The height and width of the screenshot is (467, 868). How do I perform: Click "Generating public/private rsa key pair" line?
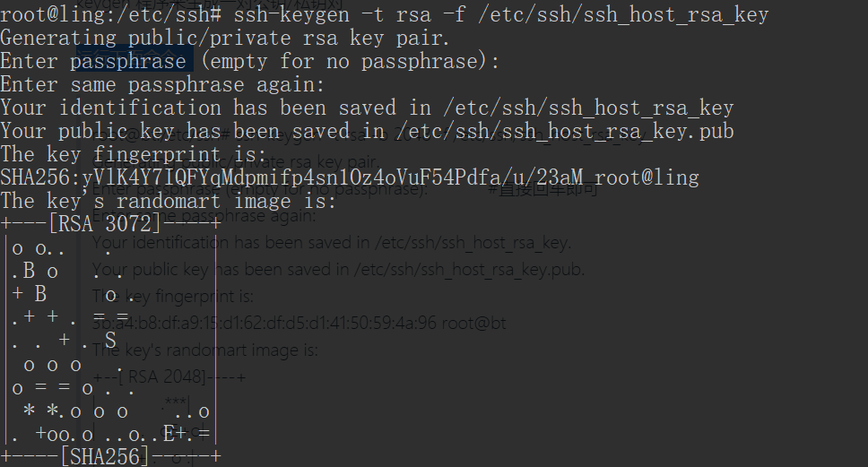pos(224,39)
